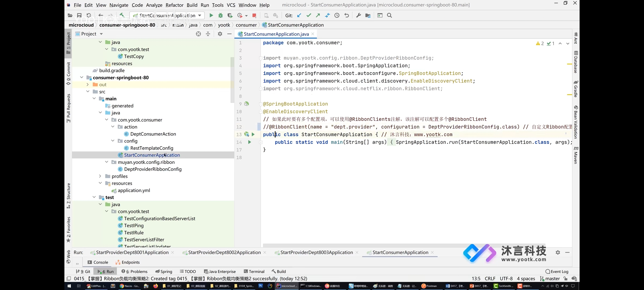The height and width of the screenshot is (290, 644).
Task: Select application.yml in project tree
Action: (x=134, y=190)
